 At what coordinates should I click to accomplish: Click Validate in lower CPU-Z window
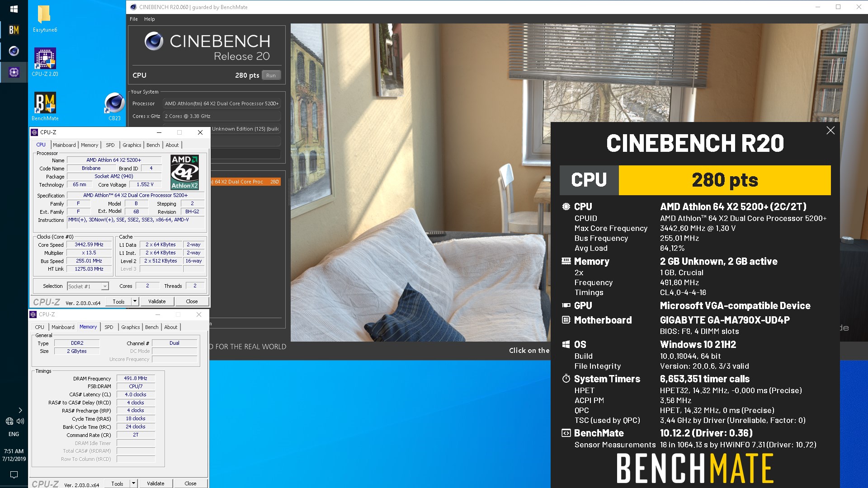point(156,483)
